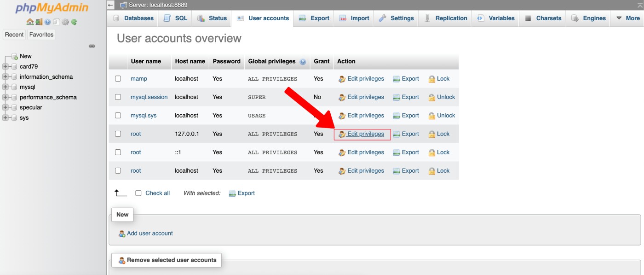Expand the card79 database tree node

coord(6,66)
